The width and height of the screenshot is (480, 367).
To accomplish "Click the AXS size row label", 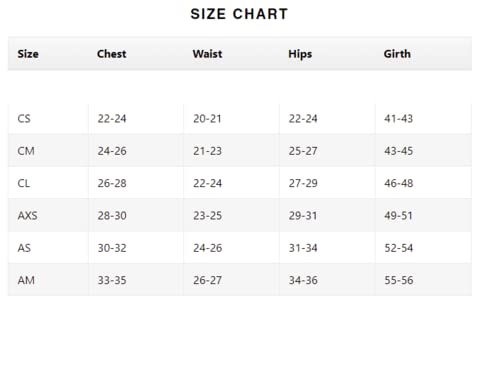I will tap(27, 216).
